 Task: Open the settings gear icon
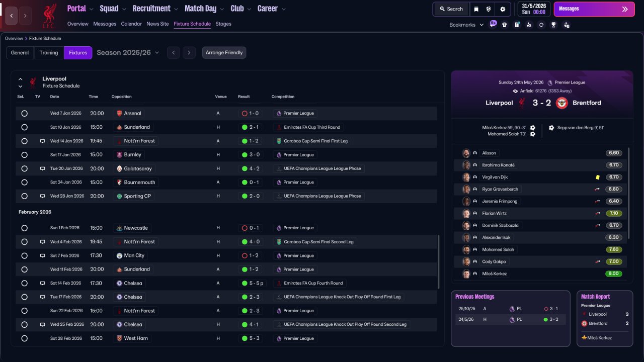click(x=502, y=9)
